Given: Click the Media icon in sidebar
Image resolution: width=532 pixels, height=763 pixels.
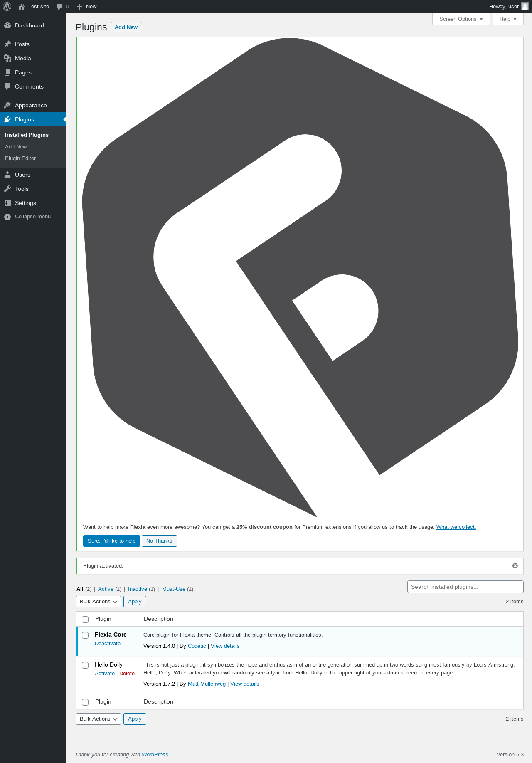Looking at the screenshot, I should (x=7, y=58).
